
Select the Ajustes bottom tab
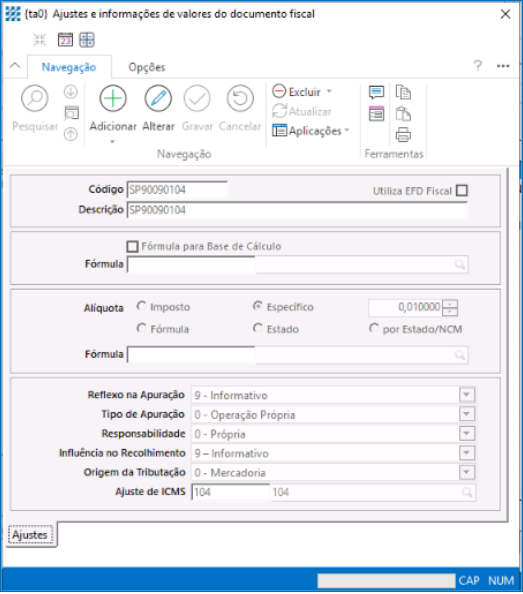click(x=30, y=535)
